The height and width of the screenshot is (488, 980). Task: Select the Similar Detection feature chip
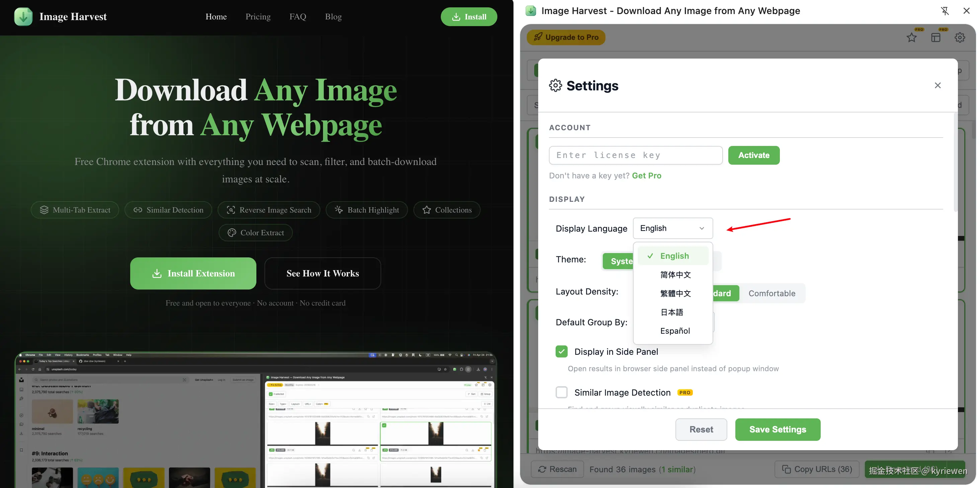[x=168, y=210]
